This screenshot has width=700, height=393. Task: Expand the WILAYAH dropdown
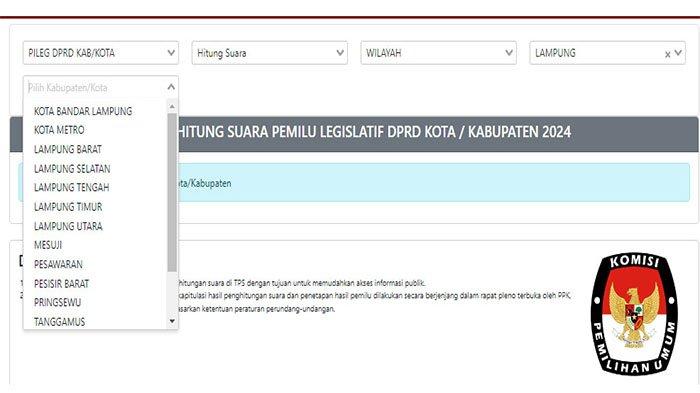(x=438, y=53)
